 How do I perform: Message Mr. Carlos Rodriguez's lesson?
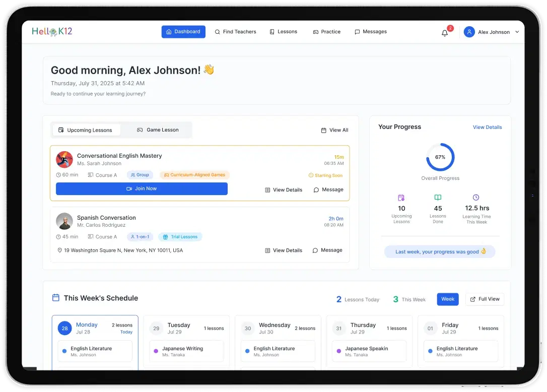327,250
